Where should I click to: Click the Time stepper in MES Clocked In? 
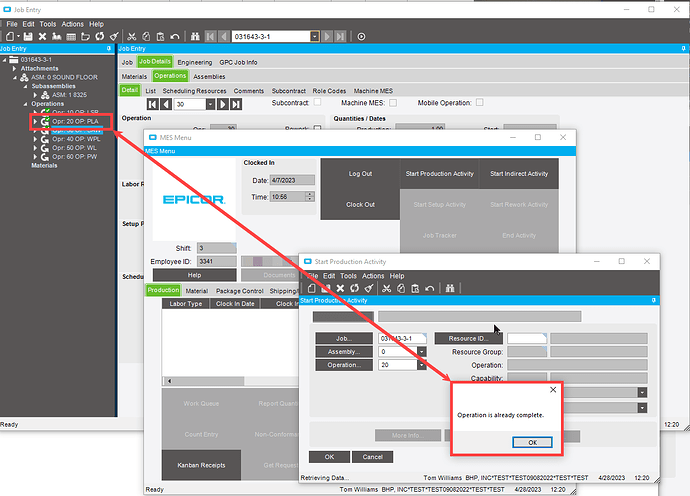[x=310, y=197]
